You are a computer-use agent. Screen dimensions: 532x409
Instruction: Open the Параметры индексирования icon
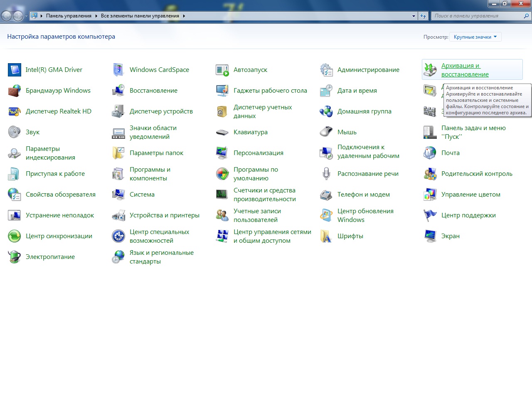[15, 153]
